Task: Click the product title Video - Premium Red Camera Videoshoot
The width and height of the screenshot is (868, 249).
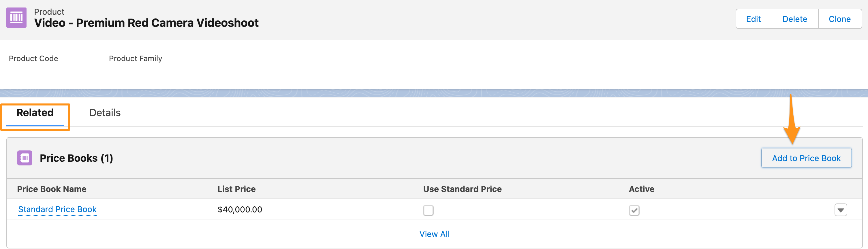Action: tap(146, 23)
